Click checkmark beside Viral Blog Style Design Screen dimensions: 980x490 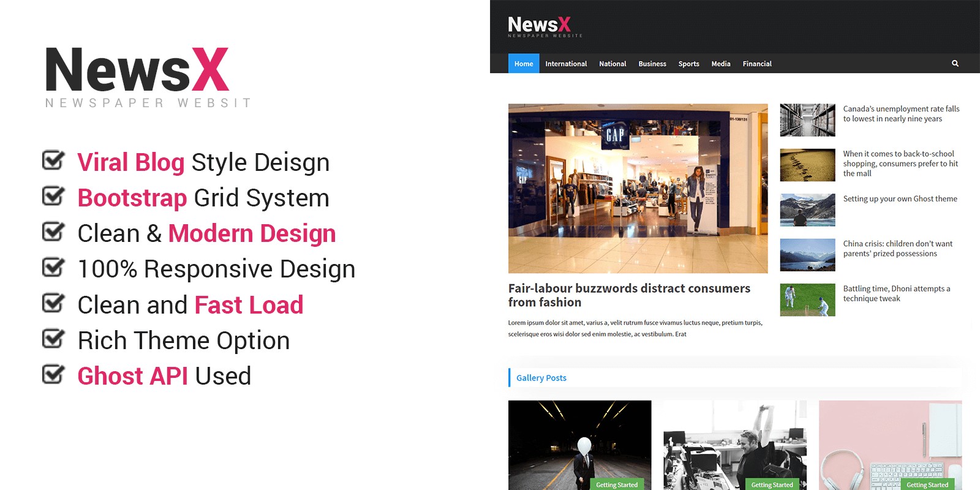click(53, 160)
